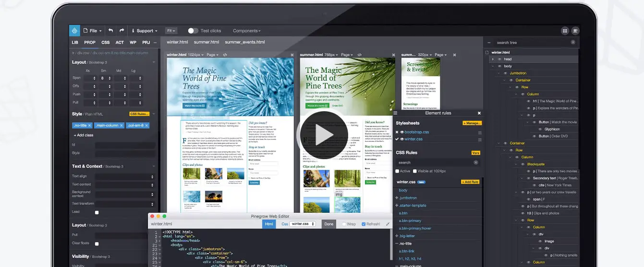Expand the head node in the tree
This screenshot has width=644, height=267.
coord(493,59)
